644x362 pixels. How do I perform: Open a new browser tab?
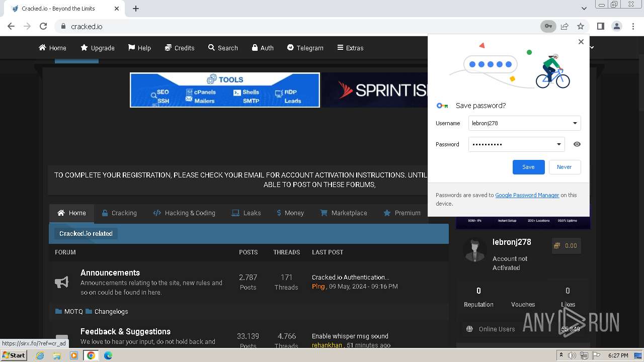[x=136, y=9]
